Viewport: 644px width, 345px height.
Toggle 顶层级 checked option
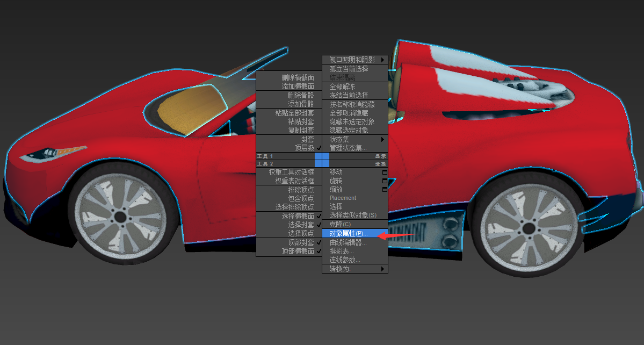tap(319, 148)
